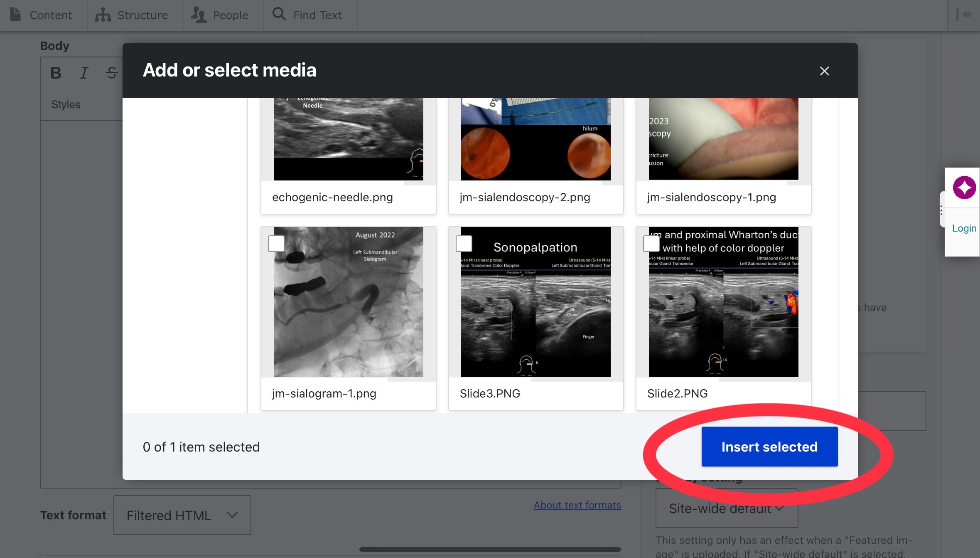The image size is (980, 558).
Task: Click the Strikethrough formatting icon
Action: point(111,73)
